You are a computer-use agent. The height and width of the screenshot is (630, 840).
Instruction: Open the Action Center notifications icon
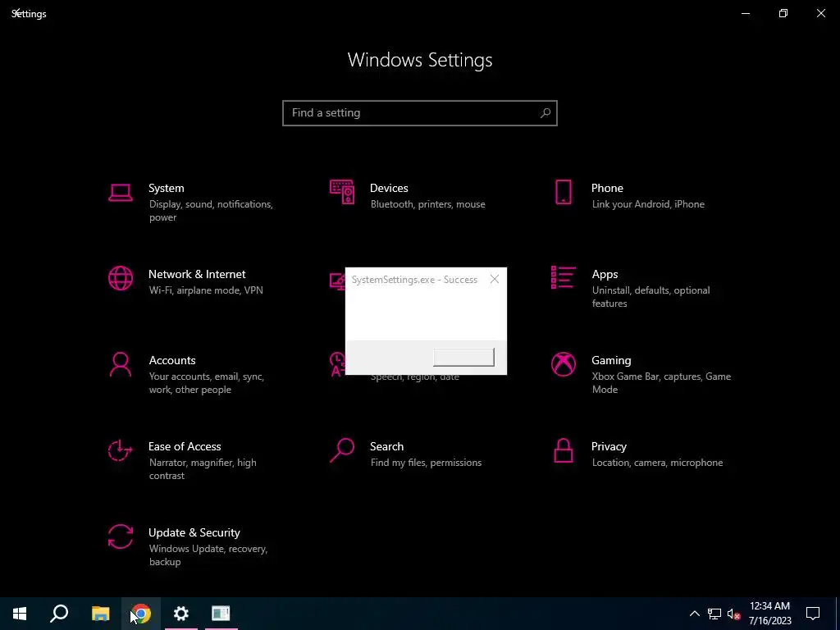coord(813,614)
